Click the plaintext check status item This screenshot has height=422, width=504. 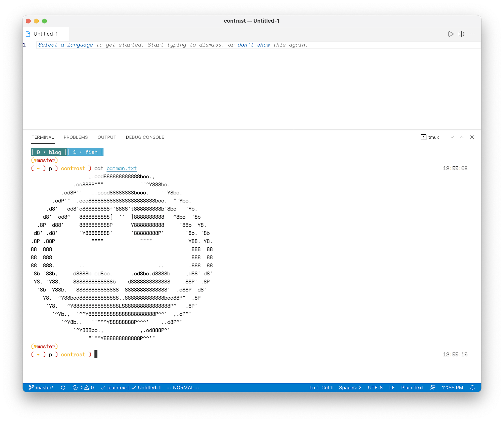pyautogui.click(x=114, y=387)
